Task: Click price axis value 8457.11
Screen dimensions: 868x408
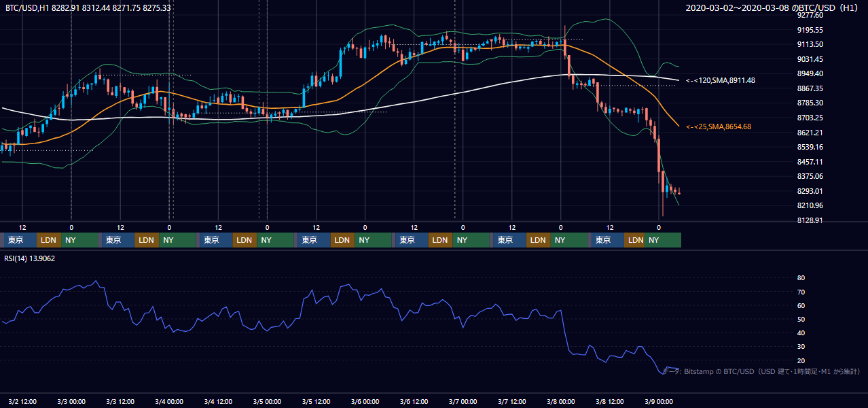Action: coord(810,162)
